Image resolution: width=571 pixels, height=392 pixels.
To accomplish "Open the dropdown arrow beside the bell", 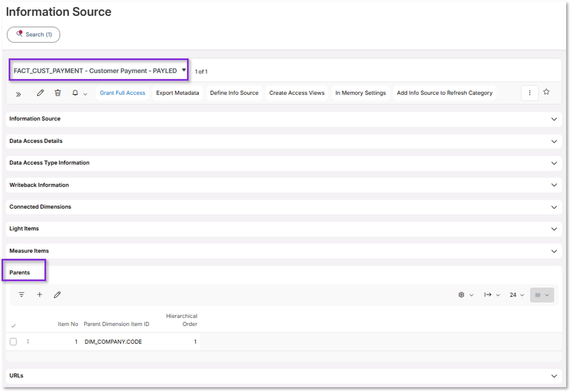I will pyautogui.click(x=85, y=94).
